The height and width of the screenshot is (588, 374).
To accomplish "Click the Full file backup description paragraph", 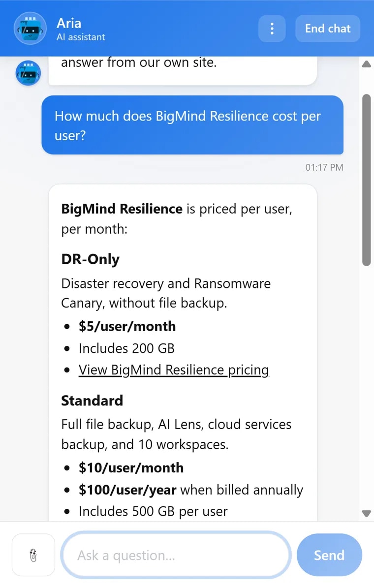I will point(176,434).
